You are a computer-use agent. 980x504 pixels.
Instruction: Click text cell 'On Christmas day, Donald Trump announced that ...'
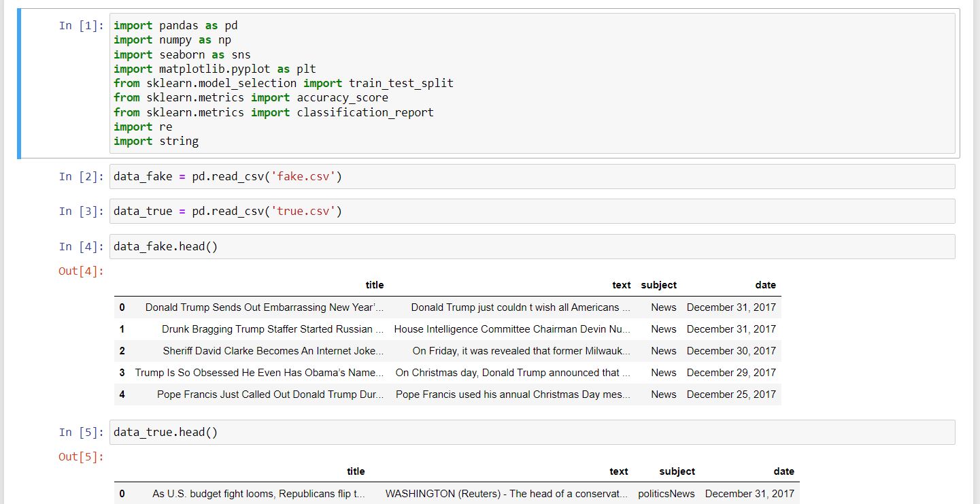(513, 373)
